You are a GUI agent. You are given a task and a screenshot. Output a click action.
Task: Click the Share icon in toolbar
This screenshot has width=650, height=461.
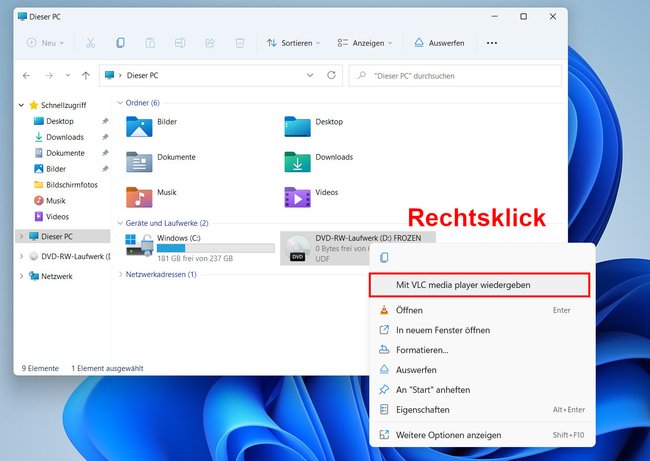(210, 43)
